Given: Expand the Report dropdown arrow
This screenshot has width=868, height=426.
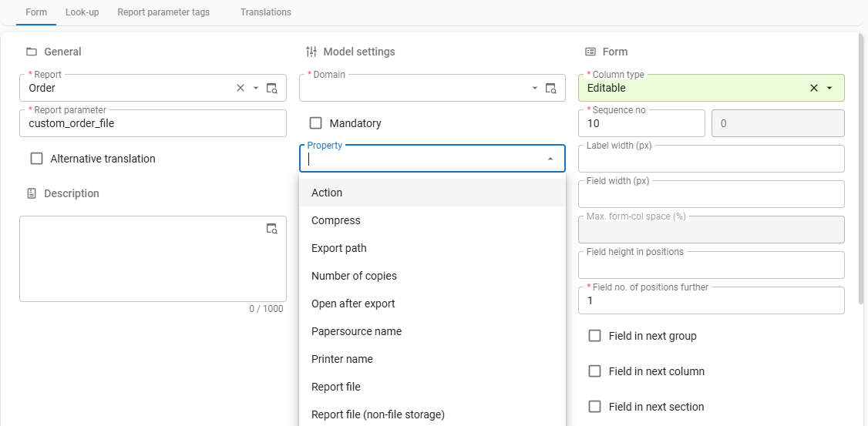Looking at the screenshot, I should (256, 88).
